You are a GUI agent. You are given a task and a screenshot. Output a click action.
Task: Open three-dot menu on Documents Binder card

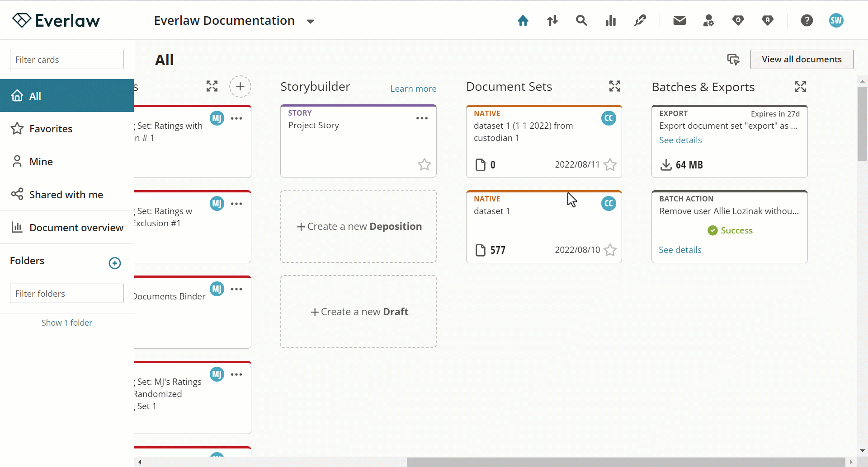[236, 289]
